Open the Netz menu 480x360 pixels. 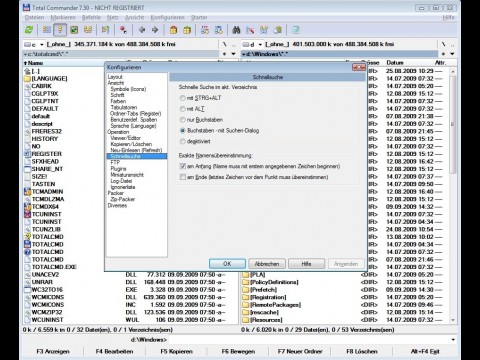(x=113, y=17)
